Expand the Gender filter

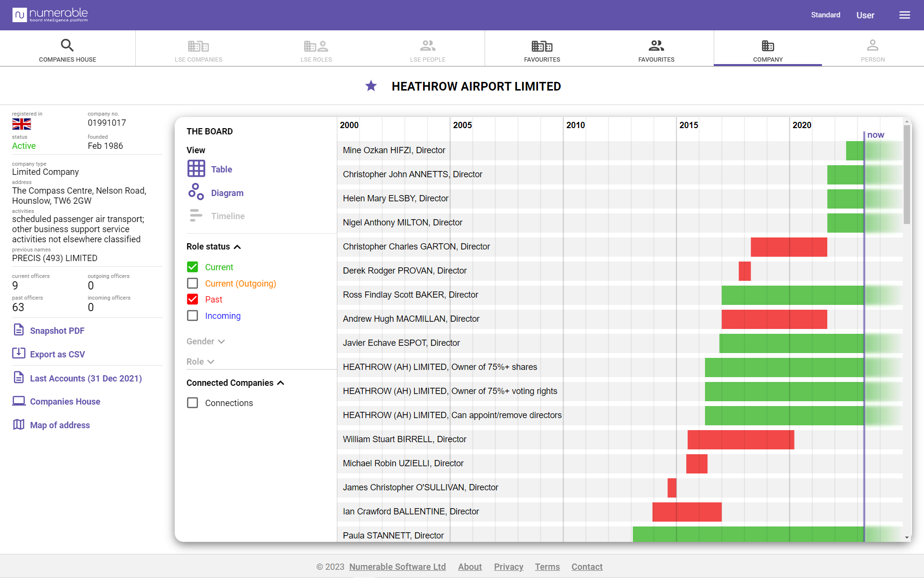tap(205, 342)
